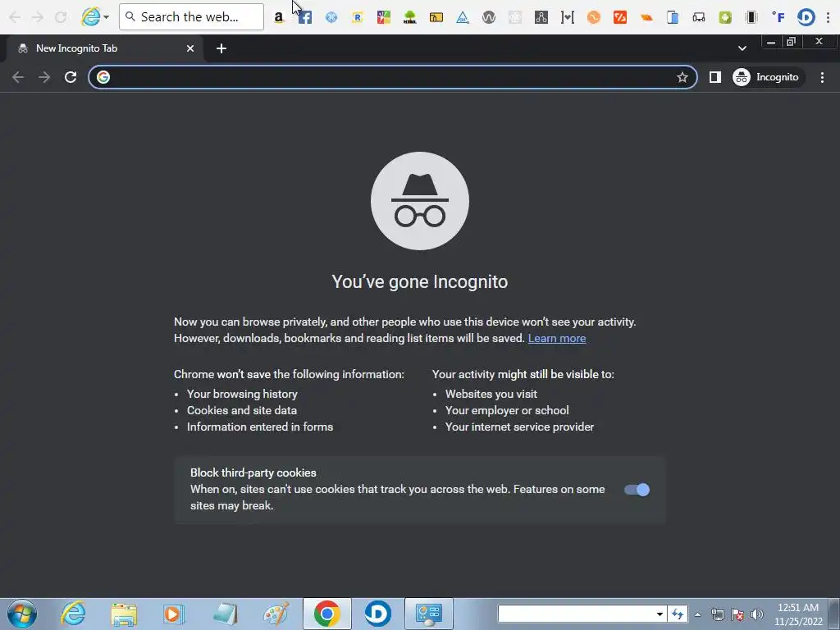Click the text 'Websites you visit'
The image size is (840, 630).
tap(491, 395)
